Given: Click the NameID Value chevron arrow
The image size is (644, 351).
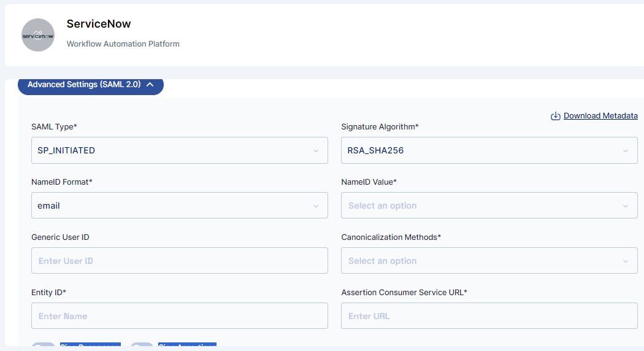Looking at the screenshot, I should (625, 206).
